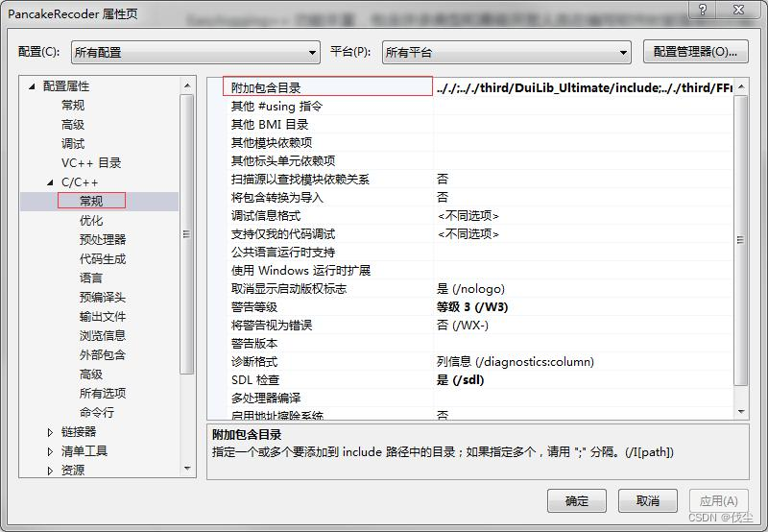The width and height of the screenshot is (768, 532).
Task: Click property grid scrollbar up arrow
Action: 741,86
